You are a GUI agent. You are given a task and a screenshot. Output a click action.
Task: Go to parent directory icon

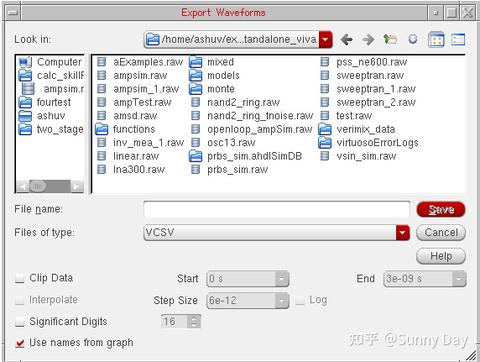(390, 39)
